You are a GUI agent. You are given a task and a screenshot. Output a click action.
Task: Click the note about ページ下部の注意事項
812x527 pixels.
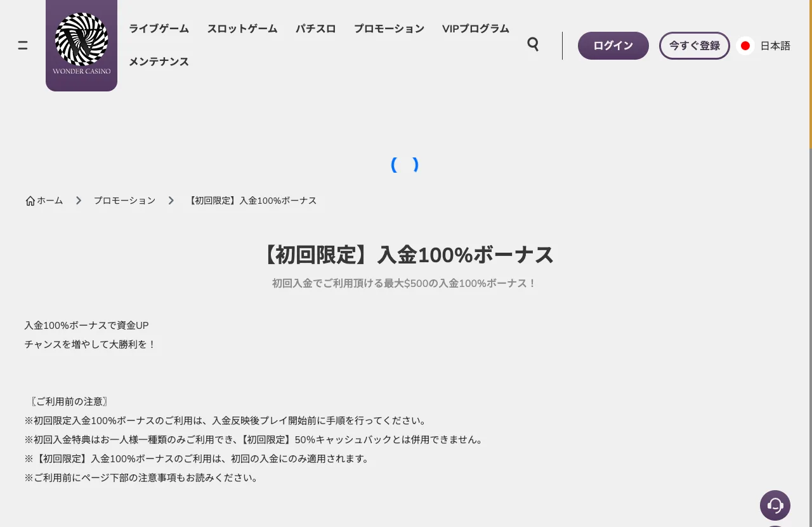[x=141, y=477]
